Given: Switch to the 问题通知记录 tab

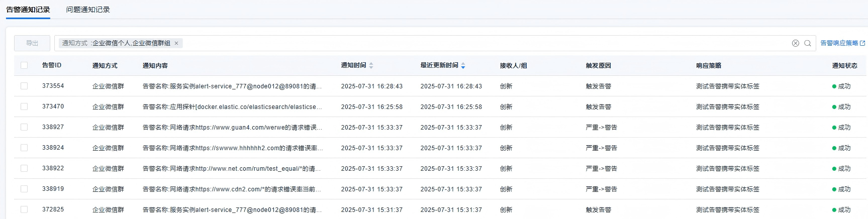Looking at the screenshot, I should (x=88, y=10).
